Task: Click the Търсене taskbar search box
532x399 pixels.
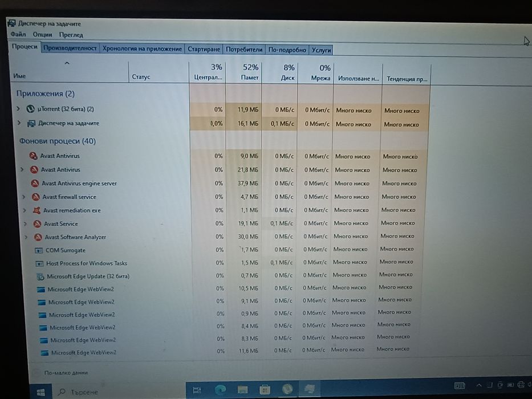Action: [119, 392]
